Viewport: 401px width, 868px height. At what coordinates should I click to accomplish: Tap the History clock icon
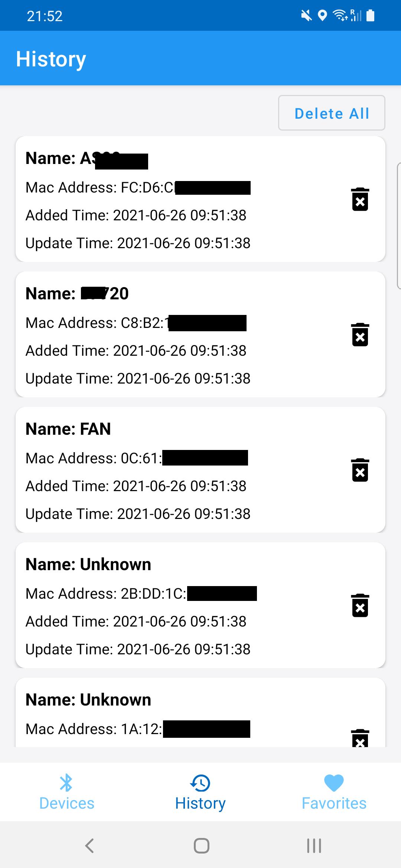pyautogui.click(x=200, y=783)
